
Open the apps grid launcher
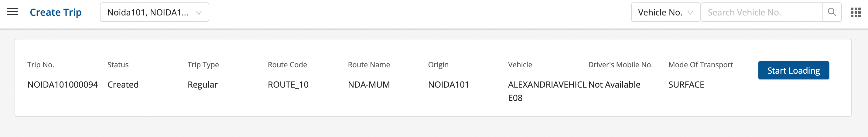click(856, 12)
